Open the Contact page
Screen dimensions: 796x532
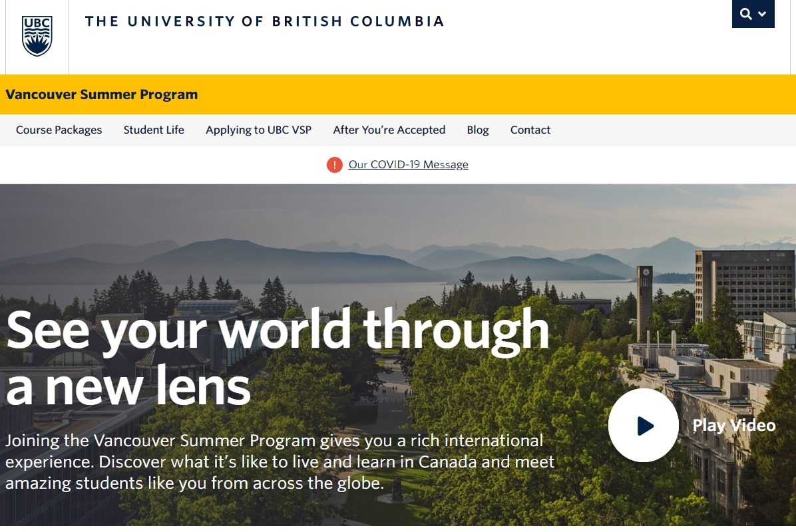tap(530, 130)
